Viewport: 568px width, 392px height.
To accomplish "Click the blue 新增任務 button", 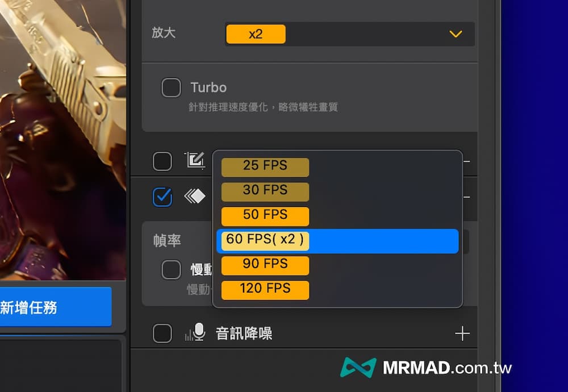I will [56, 307].
